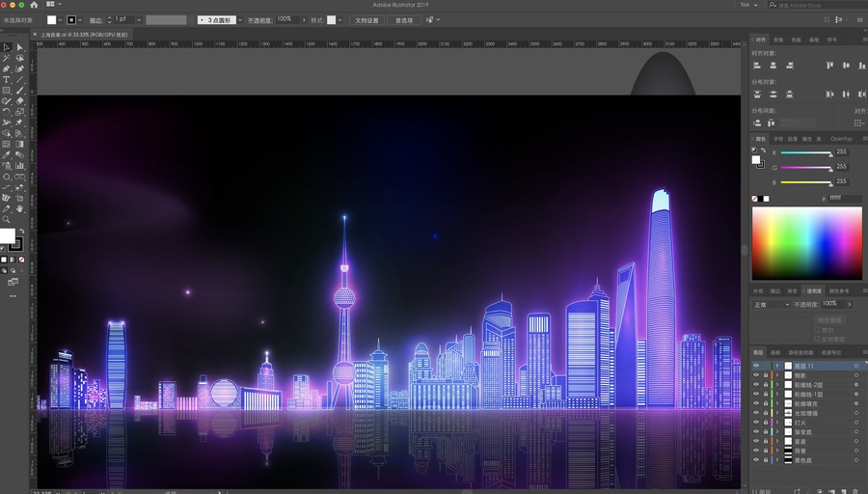Select the Hand tool
Screen dimensions: 868x494
click(x=20, y=208)
